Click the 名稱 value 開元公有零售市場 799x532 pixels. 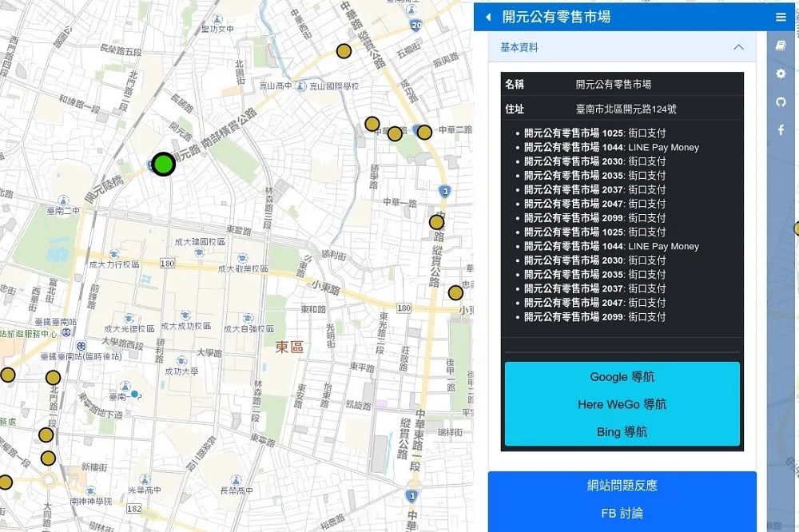614,85
